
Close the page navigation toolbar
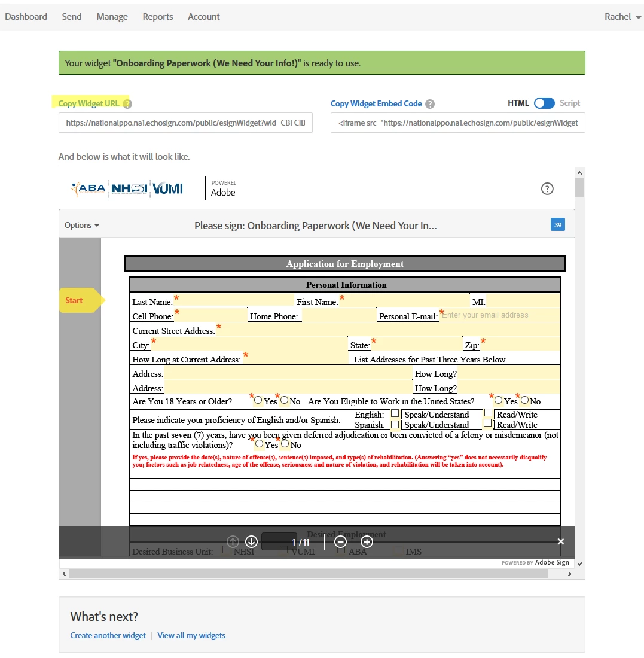pos(560,541)
